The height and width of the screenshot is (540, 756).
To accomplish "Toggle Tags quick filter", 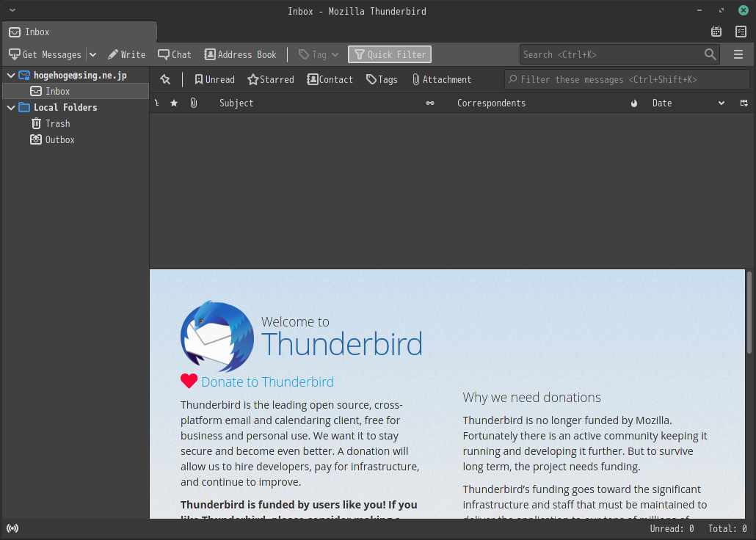I will (382, 79).
